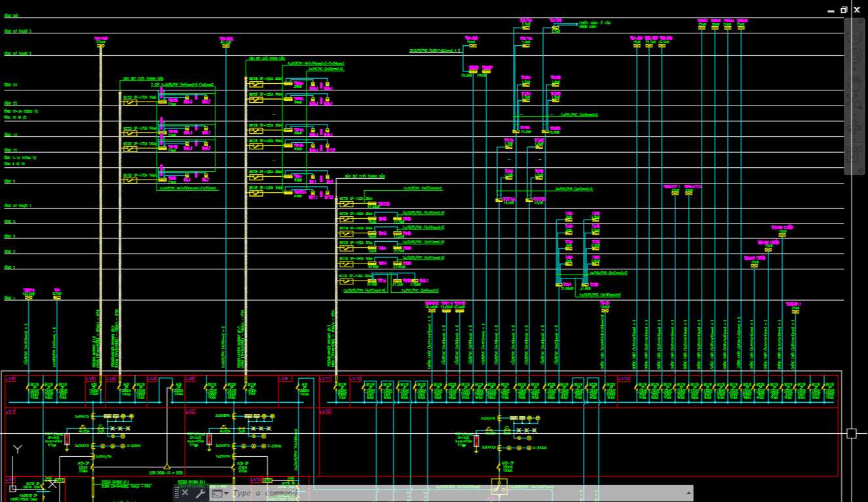Click the command line customize wrench
This screenshot has height=502, width=868.
tap(200, 493)
